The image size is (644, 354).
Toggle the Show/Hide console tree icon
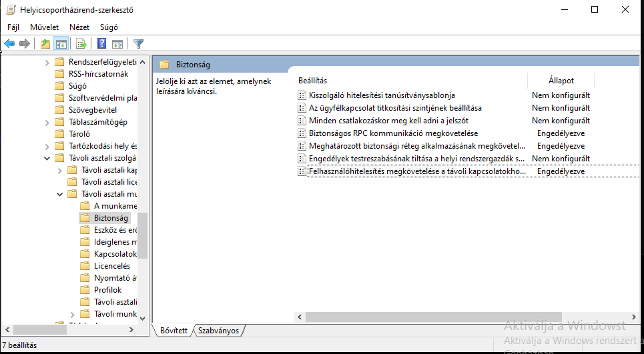pyautogui.click(x=61, y=44)
